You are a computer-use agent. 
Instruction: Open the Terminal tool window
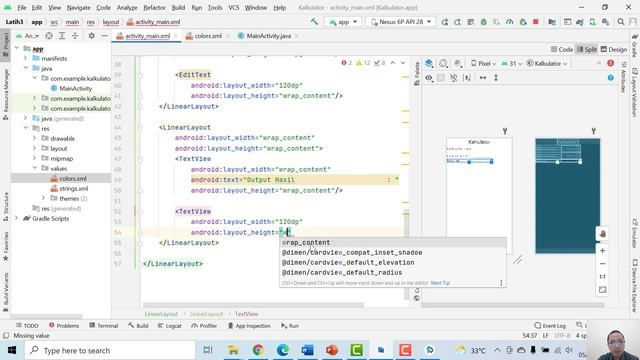(103, 325)
